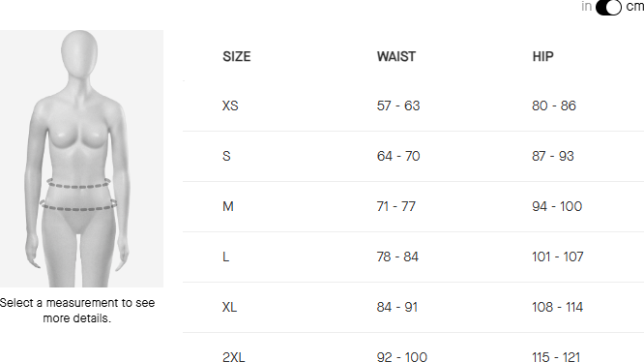Select the 'cm' unit label
This screenshot has width=644, height=362.
coord(634,7)
